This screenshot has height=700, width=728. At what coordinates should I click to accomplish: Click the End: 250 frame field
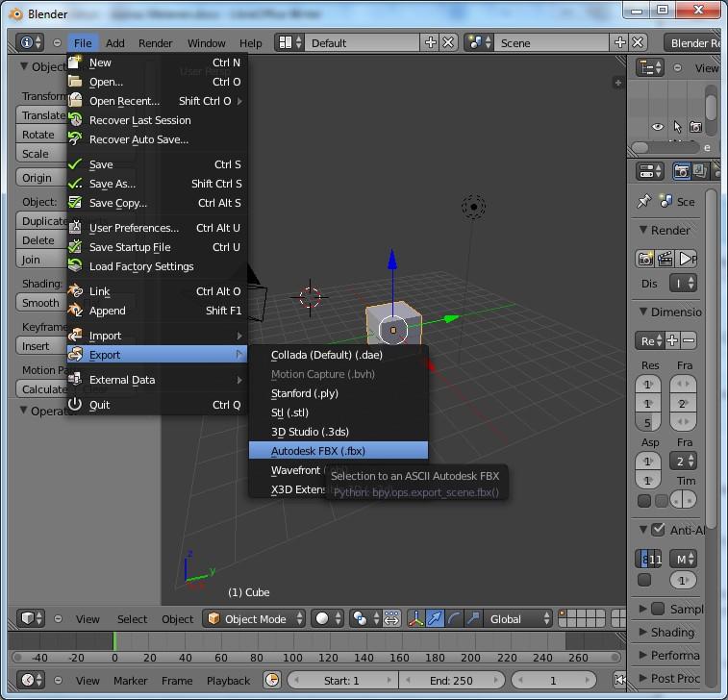tap(451, 681)
